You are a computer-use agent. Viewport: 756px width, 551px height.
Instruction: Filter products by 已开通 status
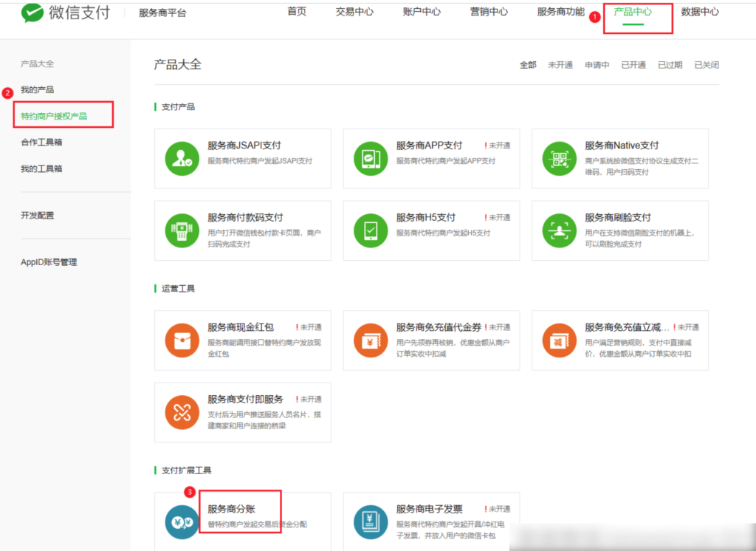pos(633,65)
